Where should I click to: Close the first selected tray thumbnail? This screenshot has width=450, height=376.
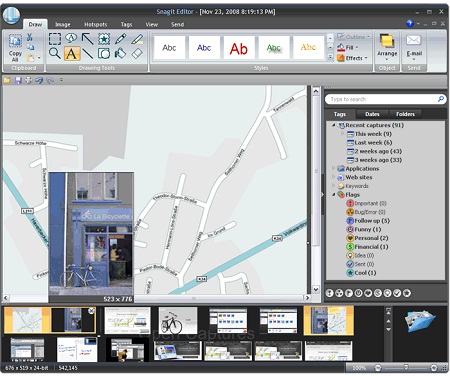pos(91,311)
